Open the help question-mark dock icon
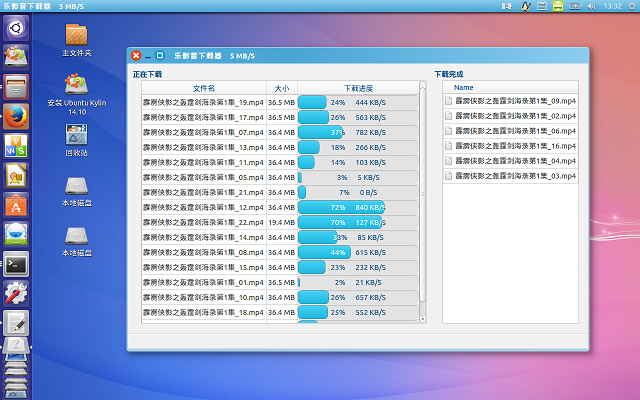This screenshot has height=400, width=640. [x=16, y=345]
